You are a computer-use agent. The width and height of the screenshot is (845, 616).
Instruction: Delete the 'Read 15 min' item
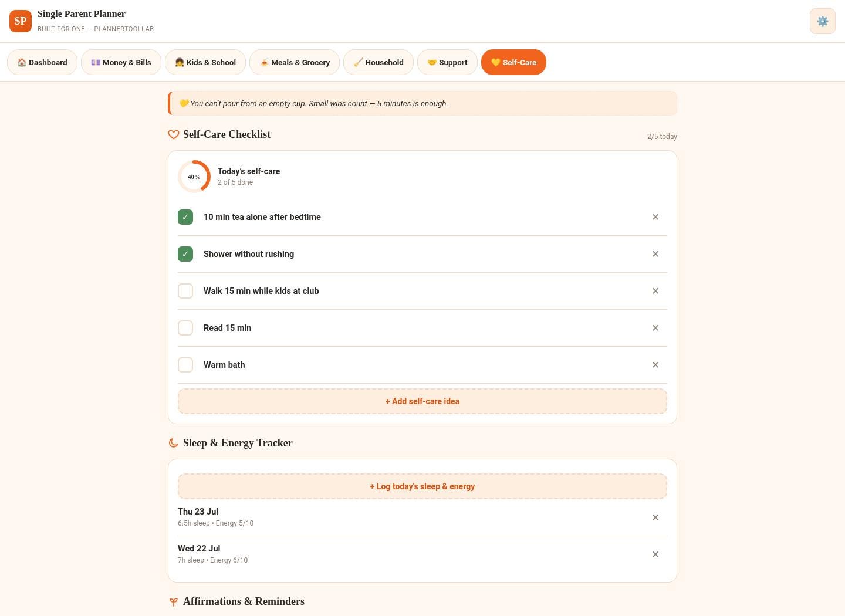pos(655,328)
